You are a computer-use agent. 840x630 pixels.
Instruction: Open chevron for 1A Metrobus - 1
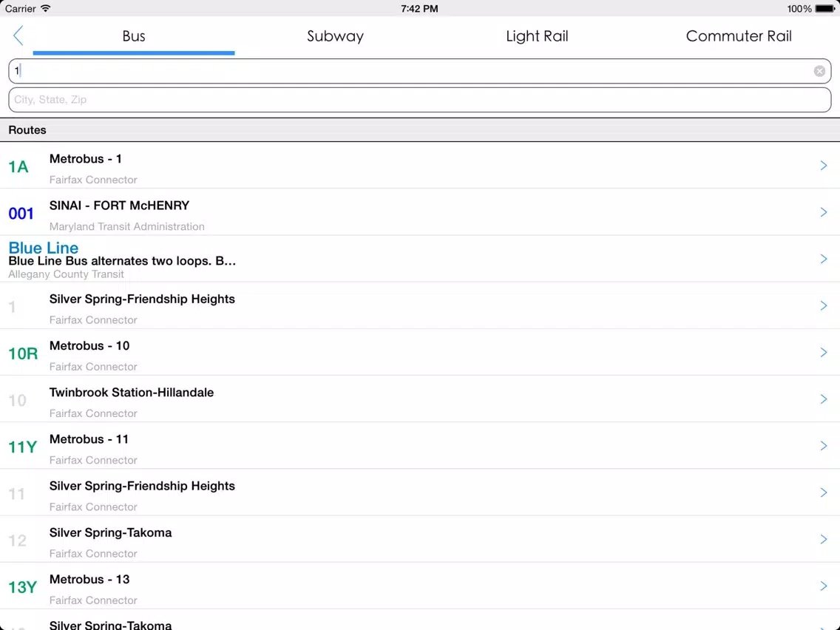pyautogui.click(x=824, y=166)
